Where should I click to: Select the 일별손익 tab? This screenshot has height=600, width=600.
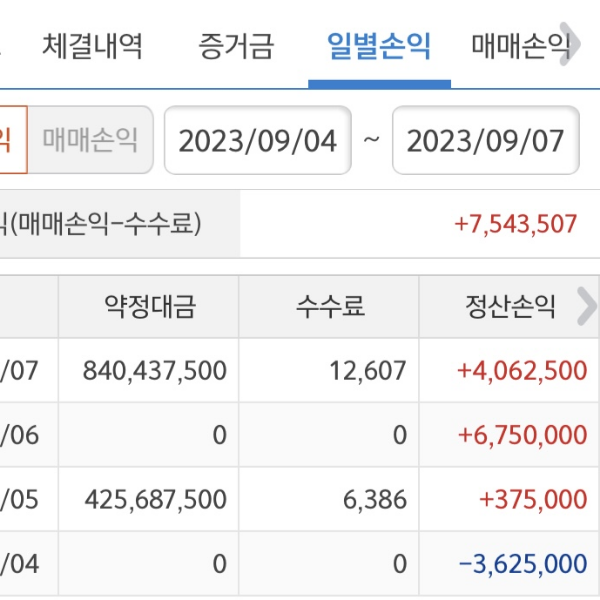pos(379,45)
